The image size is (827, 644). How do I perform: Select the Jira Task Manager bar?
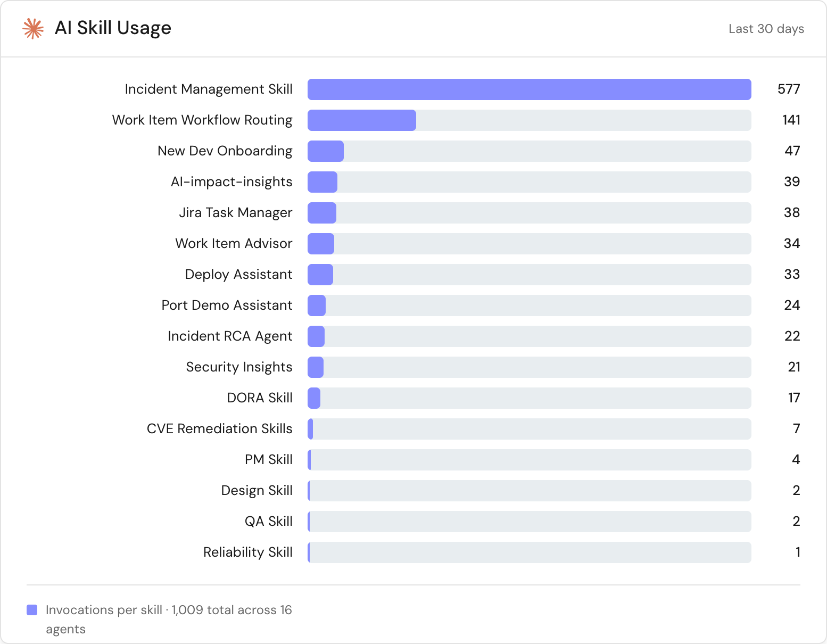coord(322,213)
